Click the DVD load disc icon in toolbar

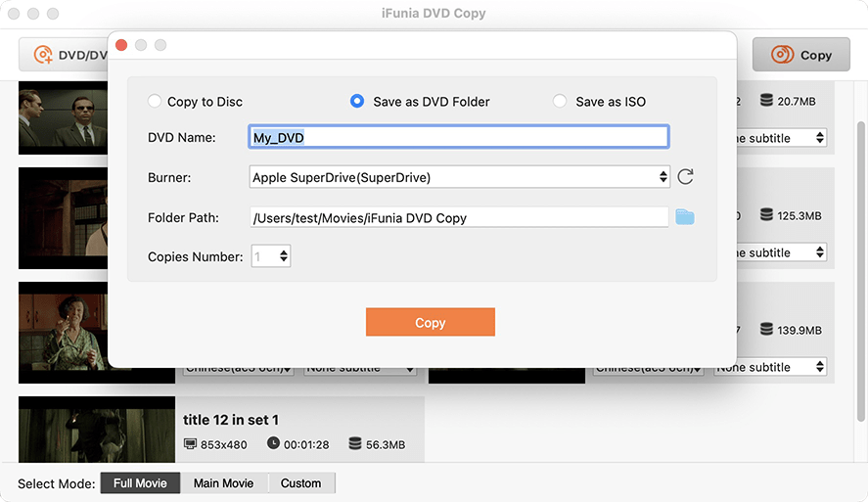pos(43,55)
